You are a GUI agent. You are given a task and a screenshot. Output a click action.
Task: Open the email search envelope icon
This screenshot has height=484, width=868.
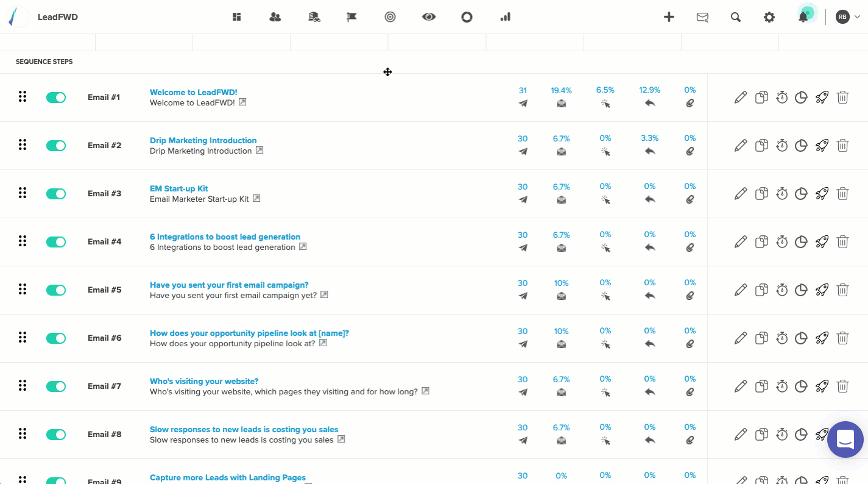coord(702,17)
